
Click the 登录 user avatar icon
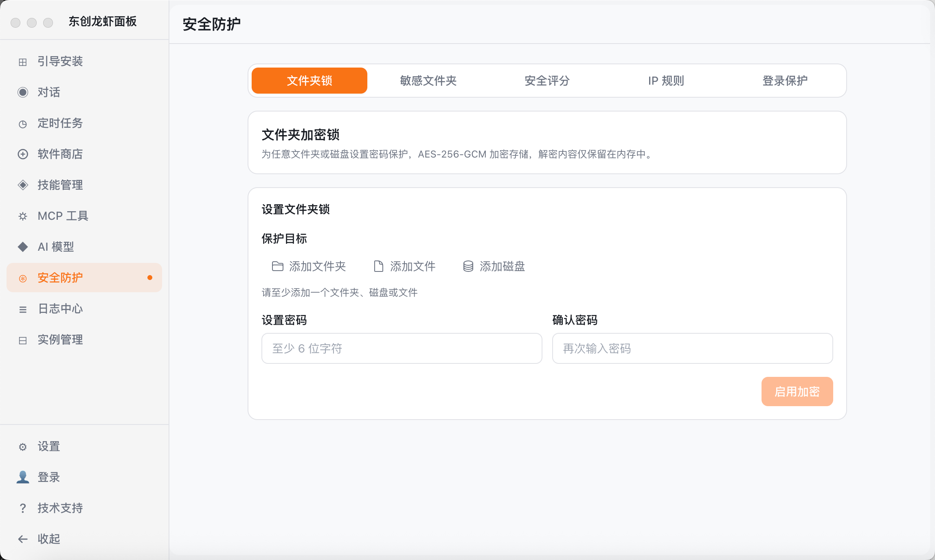[23, 477]
